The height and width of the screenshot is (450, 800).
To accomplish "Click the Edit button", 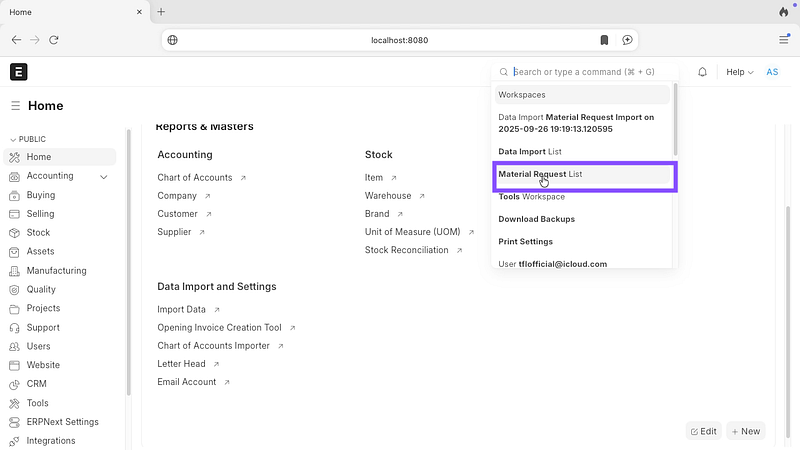I will pyautogui.click(x=703, y=431).
